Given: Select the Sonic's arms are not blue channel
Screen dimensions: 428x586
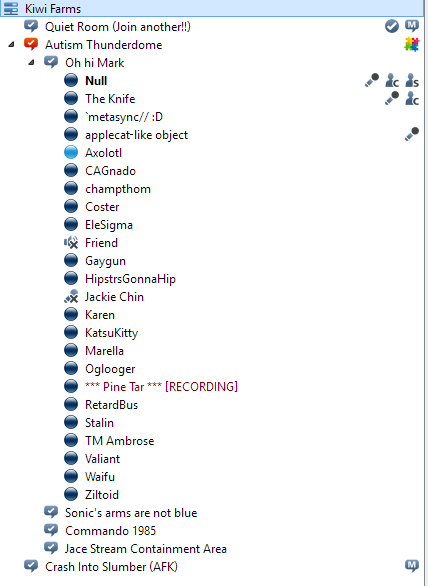Looking at the screenshot, I should pos(131,512).
